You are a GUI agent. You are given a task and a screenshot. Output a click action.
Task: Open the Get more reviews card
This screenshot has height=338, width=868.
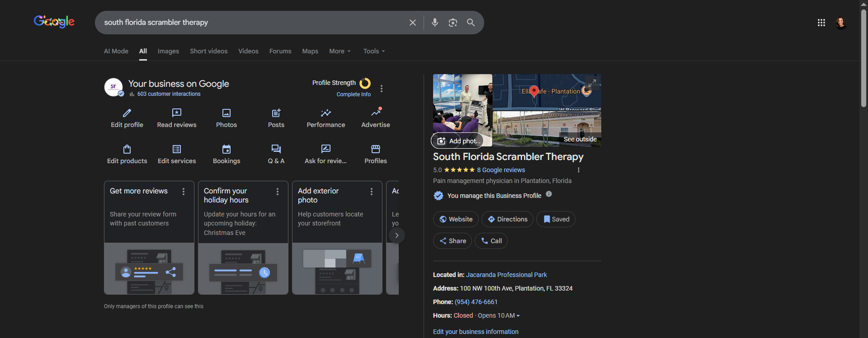149,238
